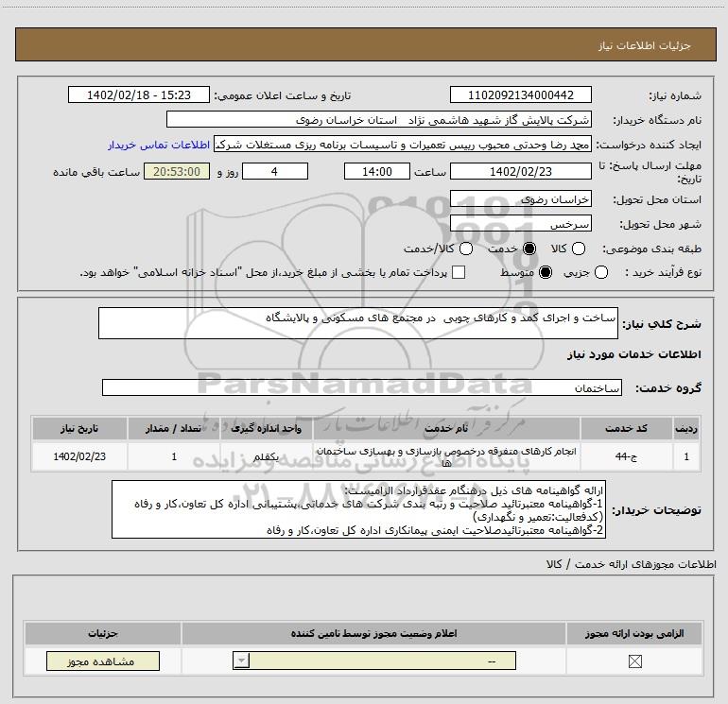Click the نام خدمت column header

click(446, 428)
